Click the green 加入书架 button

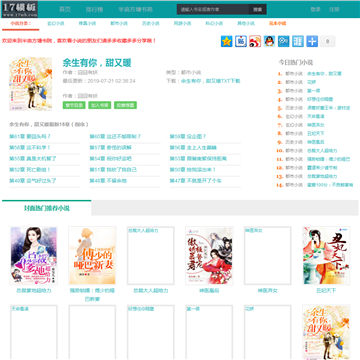tap(100, 105)
